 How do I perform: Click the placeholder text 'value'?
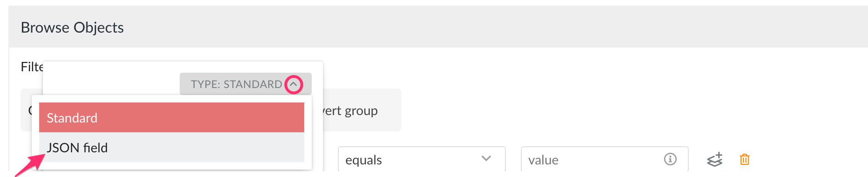pos(543,160)
